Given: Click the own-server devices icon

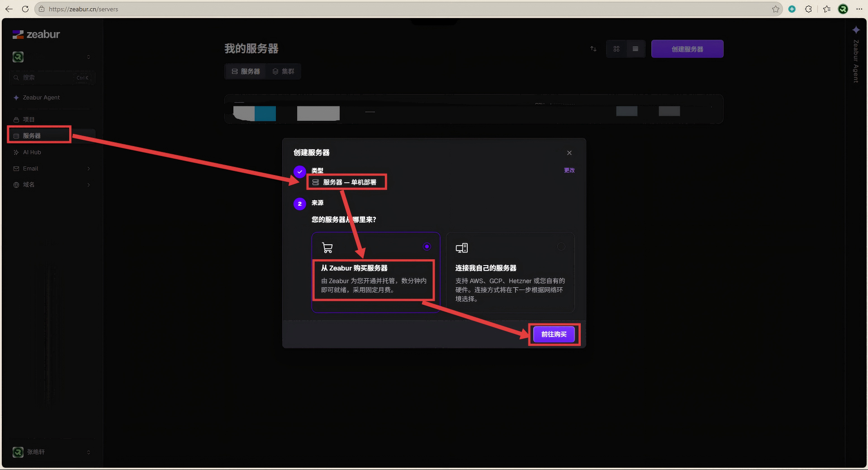Looking at the screenshot, I should [x=462, y=248].
